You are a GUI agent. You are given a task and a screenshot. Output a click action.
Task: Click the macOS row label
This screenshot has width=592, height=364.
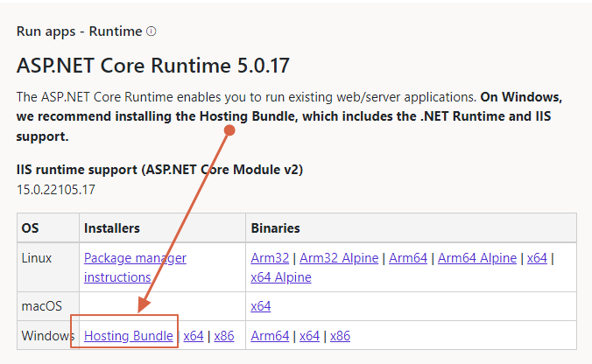pos(41,306)
